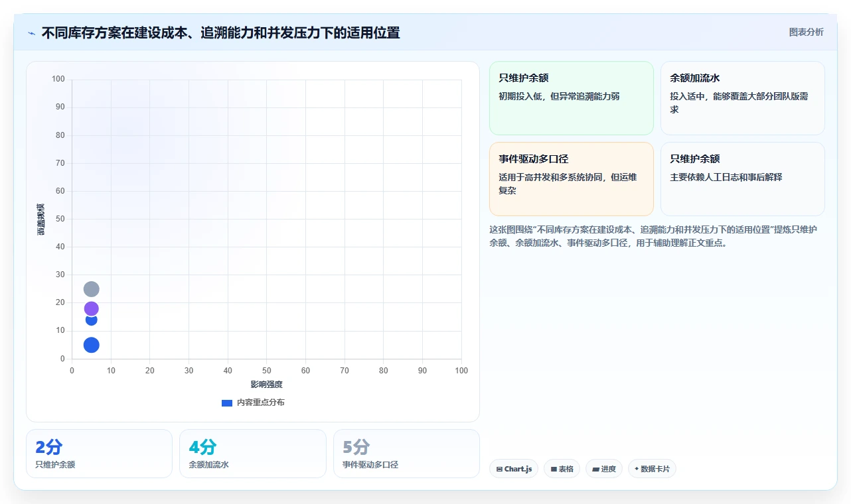Click the y-axis tick label 70

coord(60,163)
